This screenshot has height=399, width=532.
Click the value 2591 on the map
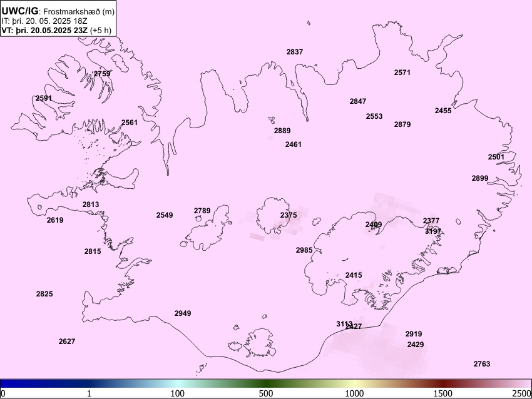[x=44, y=98]
